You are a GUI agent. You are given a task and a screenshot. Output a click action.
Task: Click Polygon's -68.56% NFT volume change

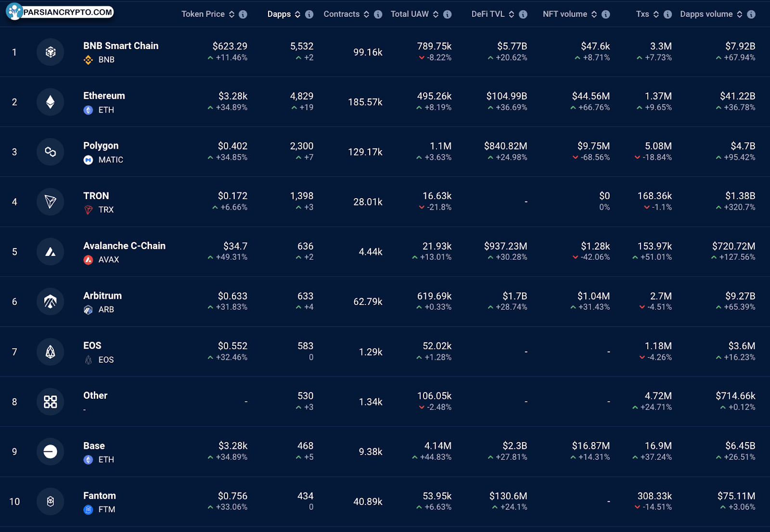(591, 157)
